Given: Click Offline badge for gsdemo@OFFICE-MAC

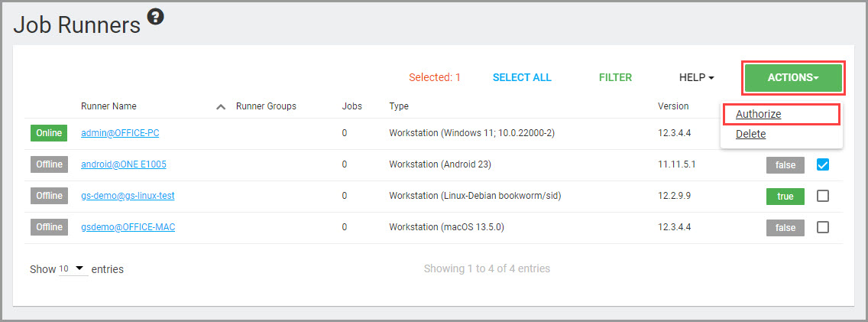Looking at the screenshot, I should point(49,227).
